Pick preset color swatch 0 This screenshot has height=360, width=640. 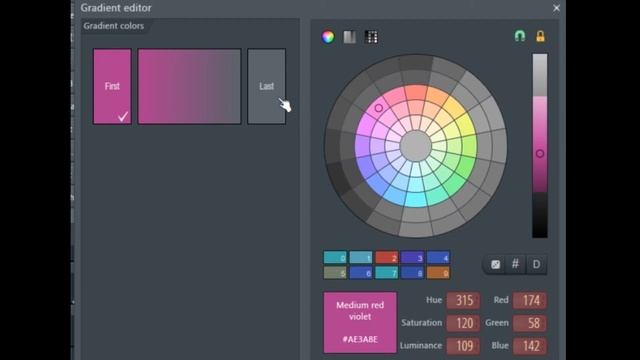pyautogui.click(x=335, y=258)
